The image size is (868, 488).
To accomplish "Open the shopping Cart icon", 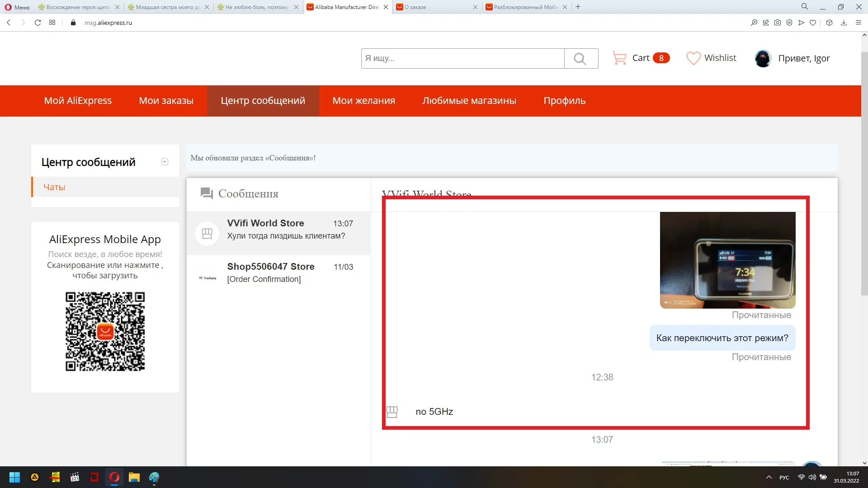I will click(619, 58).
